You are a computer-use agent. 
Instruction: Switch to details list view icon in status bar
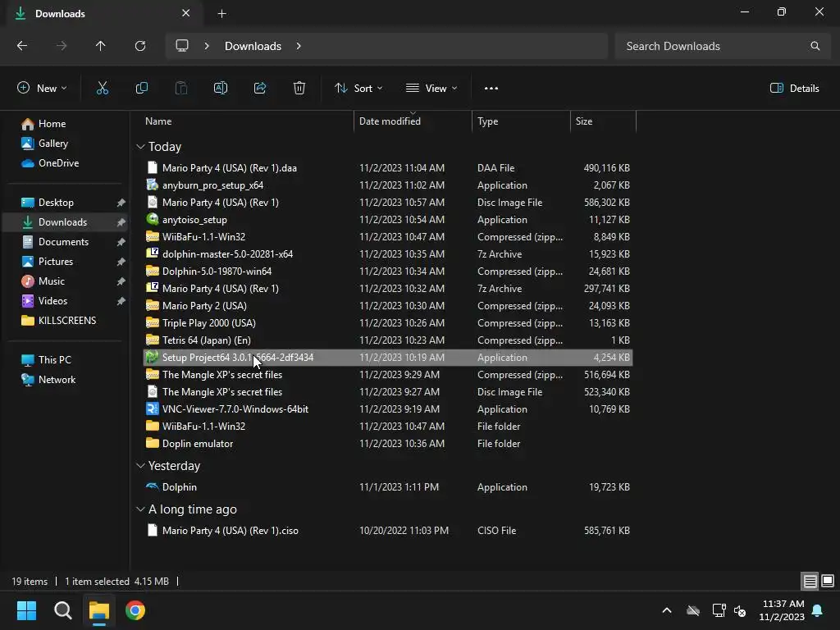[x=810, y=582]
